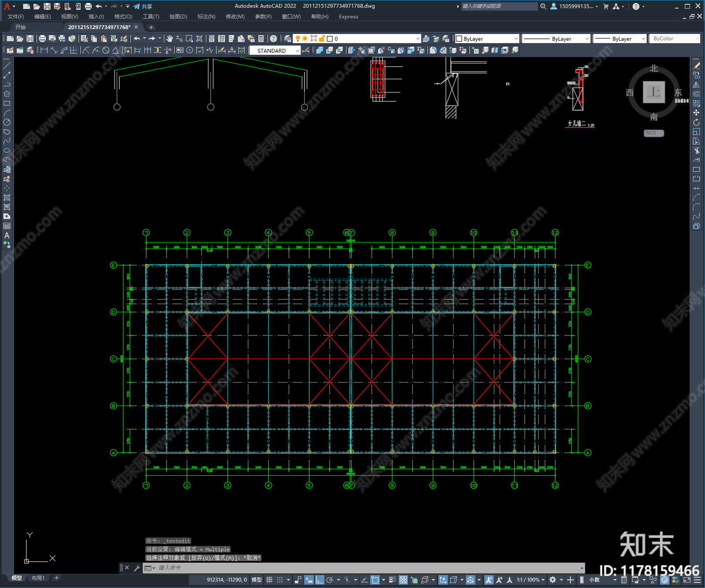Open the WCS coordinate system dropdown
The image size is (705, 588).
point(654,133)
